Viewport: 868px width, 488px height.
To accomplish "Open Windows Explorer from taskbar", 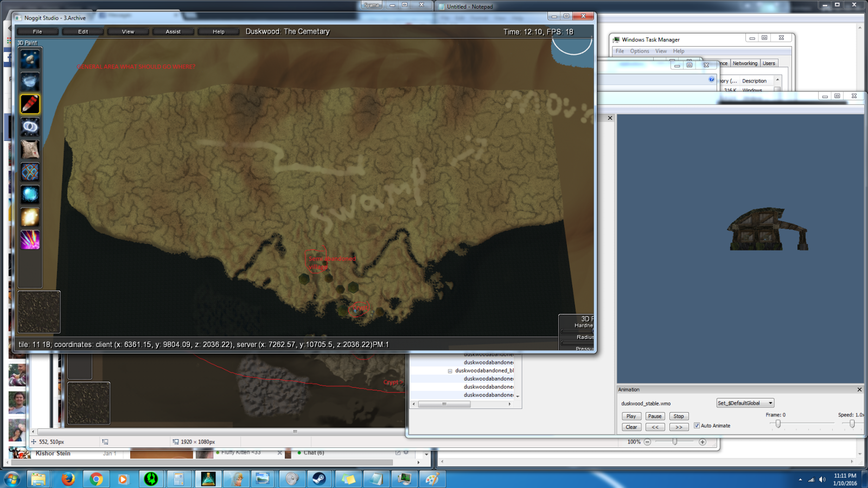I will click(x=38, y=479).
